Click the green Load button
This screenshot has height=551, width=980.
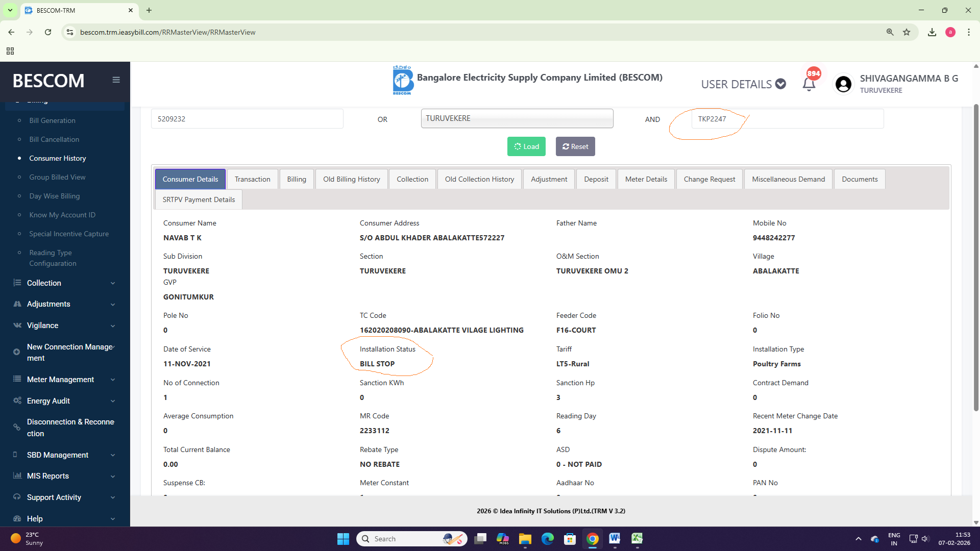coord(526,146)
